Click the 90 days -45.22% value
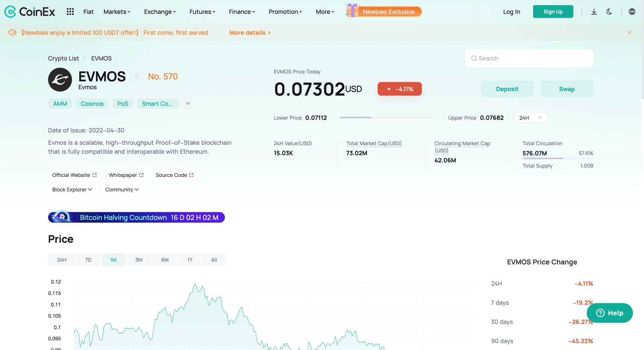Viewport: 644px width, 350px height. click(581, 341)
